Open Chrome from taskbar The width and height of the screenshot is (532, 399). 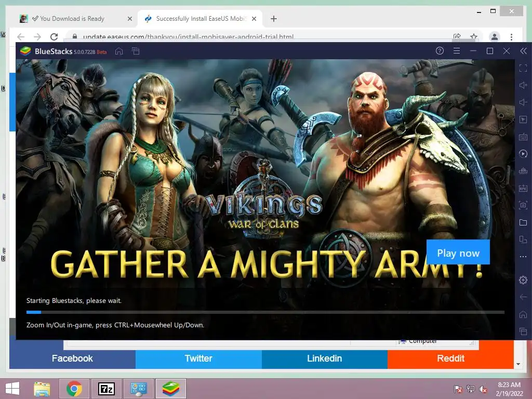pos(74,389)
